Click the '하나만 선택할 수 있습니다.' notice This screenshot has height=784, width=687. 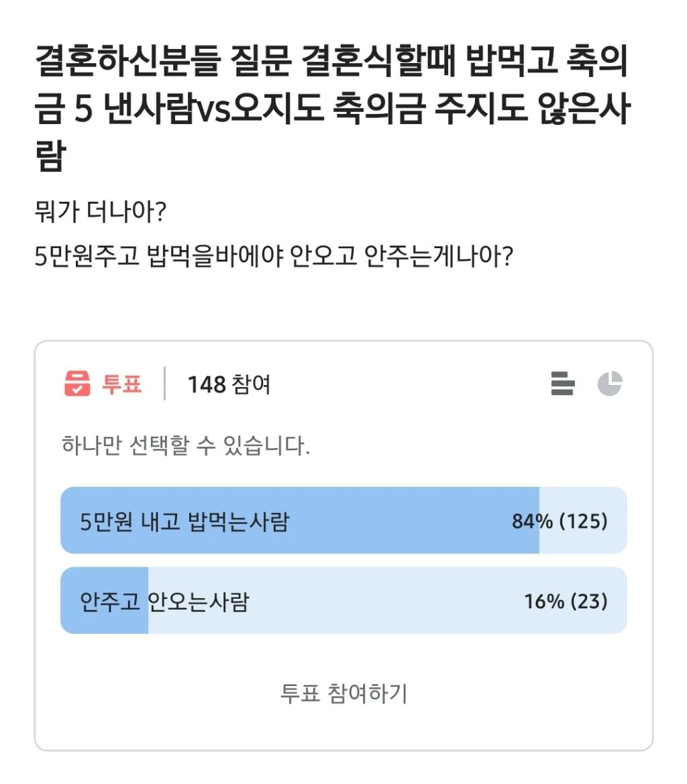click(185, 445)
